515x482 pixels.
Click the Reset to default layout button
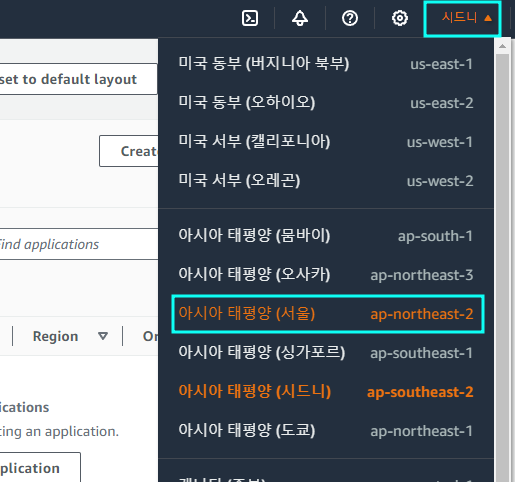[78, 79]
